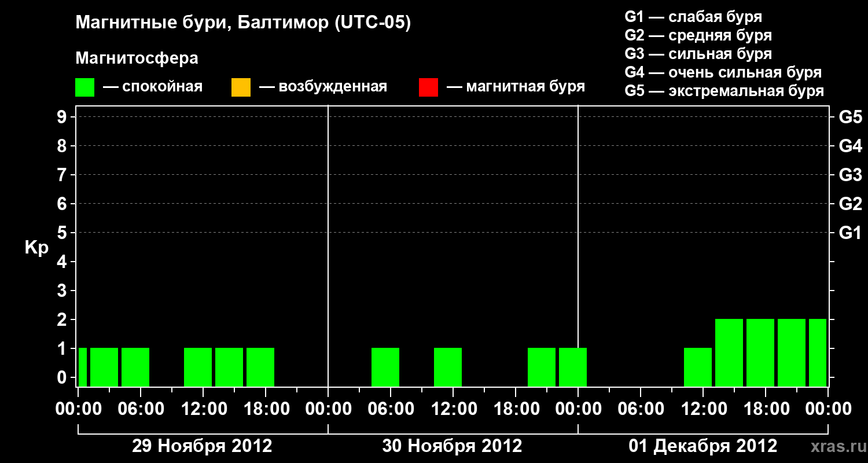Viewport: 868px width, 463px height.
Task: Click the green Kp 1 bar before 12:00 on 30 Ноября
Action: click(448, 367)
